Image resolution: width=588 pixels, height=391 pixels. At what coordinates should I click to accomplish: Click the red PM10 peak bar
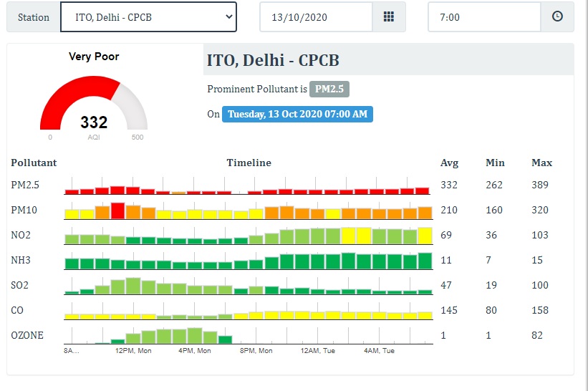tap(117, 211)
